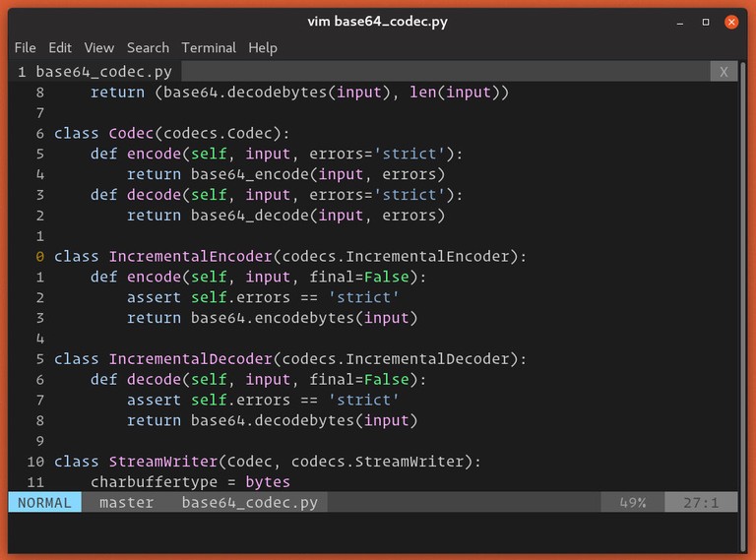Click the 27:1 cursor position indicator
The image size is (756, 560).
pyautogui.click(x=700, y=503)
